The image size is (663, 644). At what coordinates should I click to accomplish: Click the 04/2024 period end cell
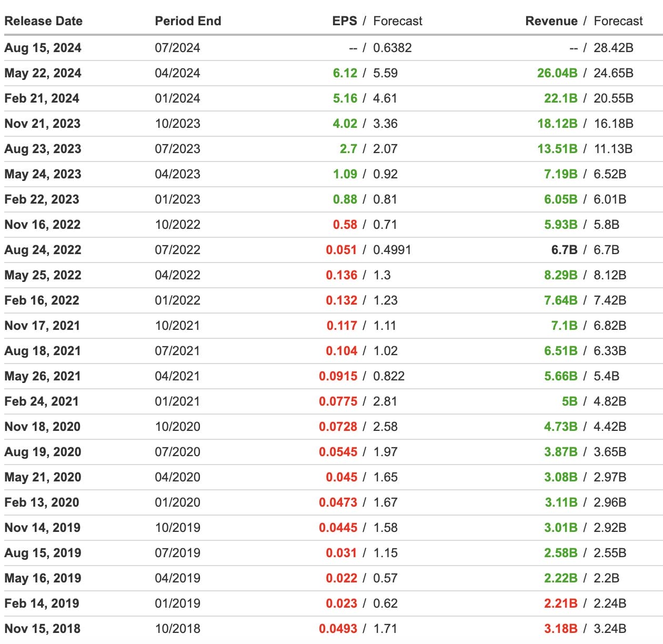point(177,73)
